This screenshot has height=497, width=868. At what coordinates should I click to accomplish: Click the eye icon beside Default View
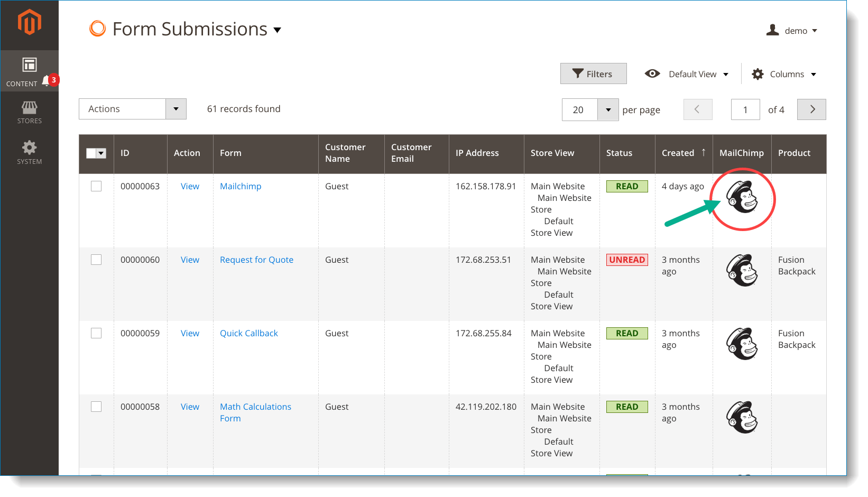coord(653,73)
